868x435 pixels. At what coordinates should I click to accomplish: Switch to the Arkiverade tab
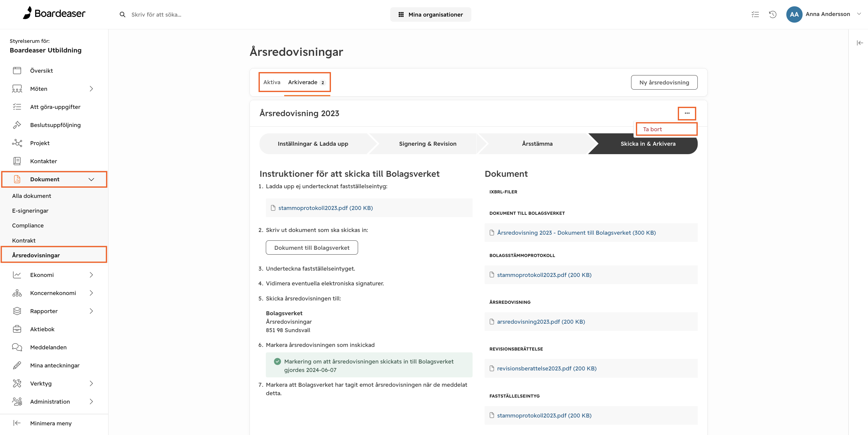tap(307, 82)
